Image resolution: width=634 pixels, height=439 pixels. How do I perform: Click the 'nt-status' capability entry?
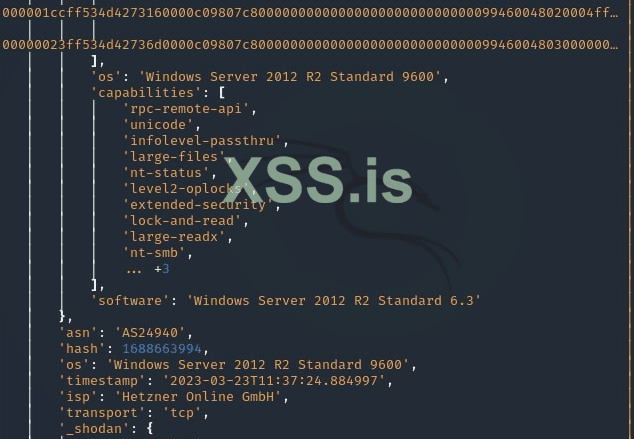(166, 173)
